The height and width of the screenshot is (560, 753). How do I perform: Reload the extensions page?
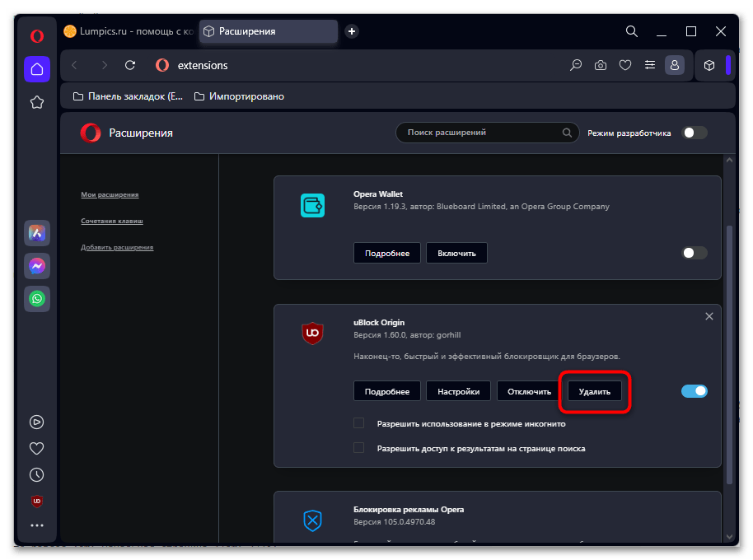point(130,65)
